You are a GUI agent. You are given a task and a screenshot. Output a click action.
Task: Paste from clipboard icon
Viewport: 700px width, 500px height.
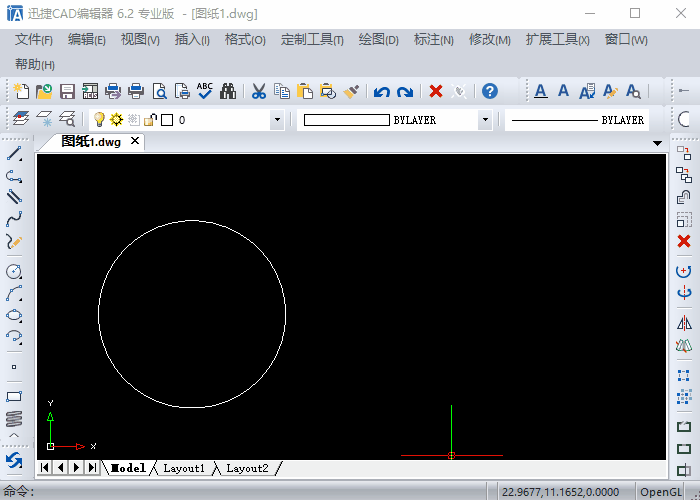point(305,91)
